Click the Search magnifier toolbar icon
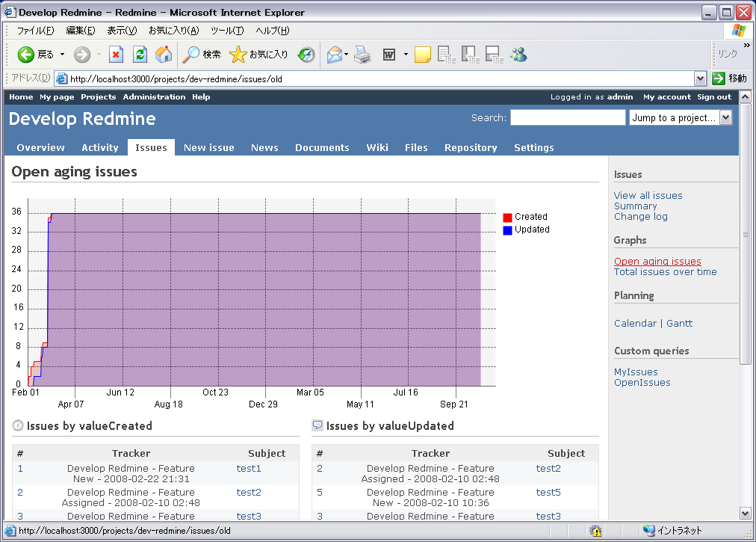This screenshot has height=542, width=756. coord(191,55)
